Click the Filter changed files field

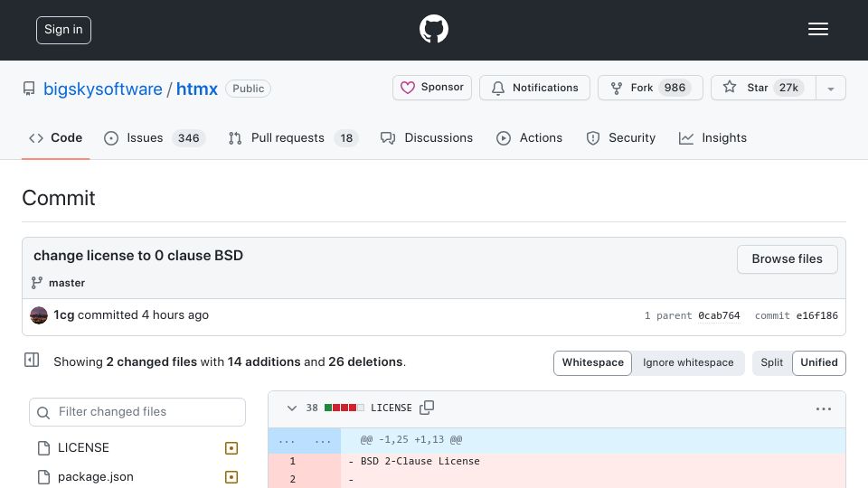[x=137, y=412]
